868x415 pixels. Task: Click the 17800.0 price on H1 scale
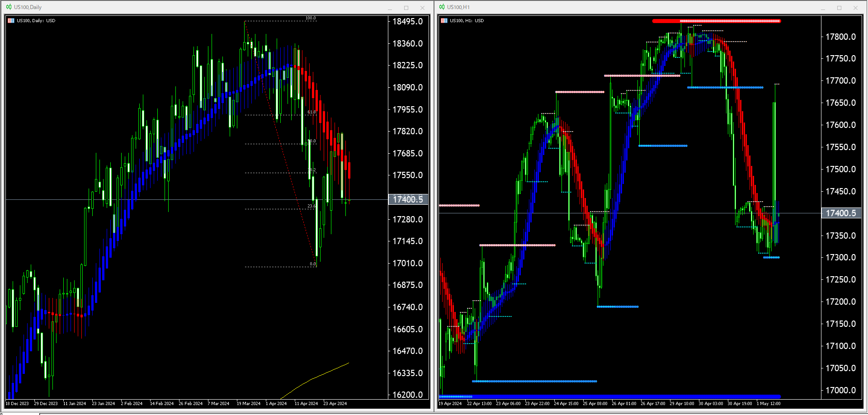coord(841,37)
